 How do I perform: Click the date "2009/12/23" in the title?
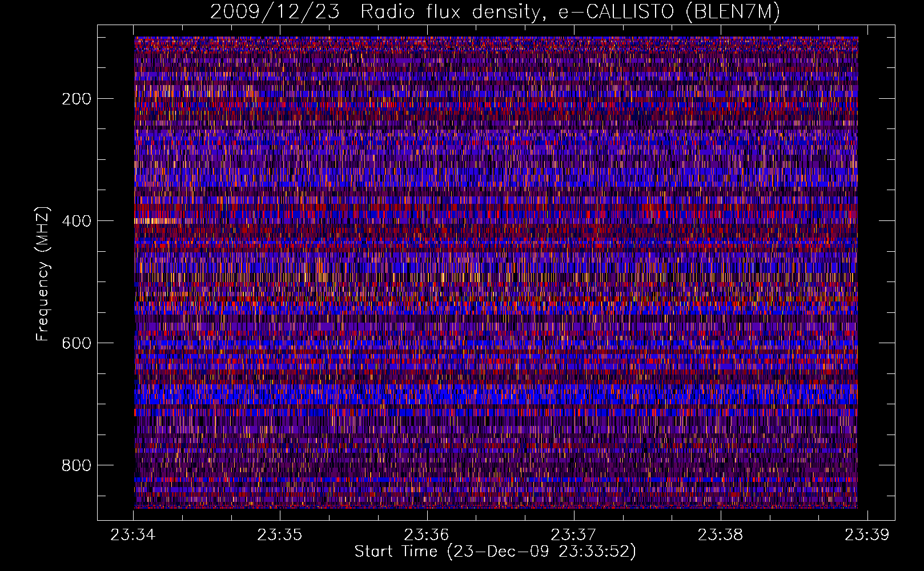pyautogui.click(x=275, y=11)
